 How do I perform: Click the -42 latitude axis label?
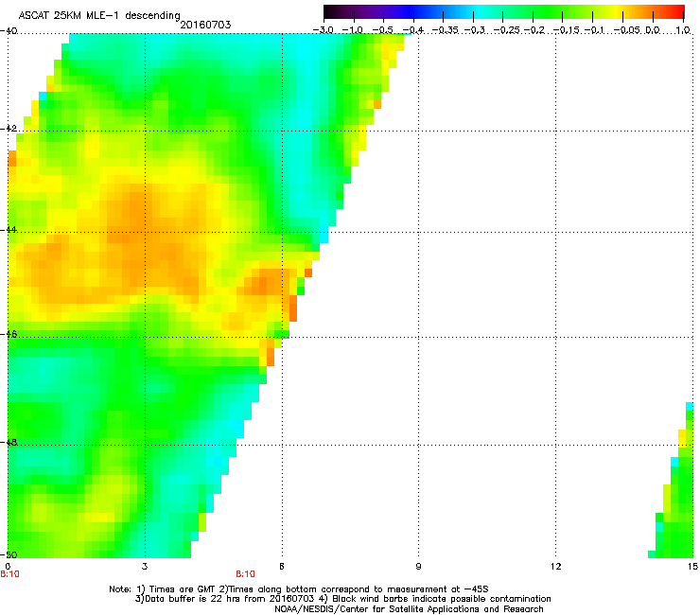[x=9, y=129]
